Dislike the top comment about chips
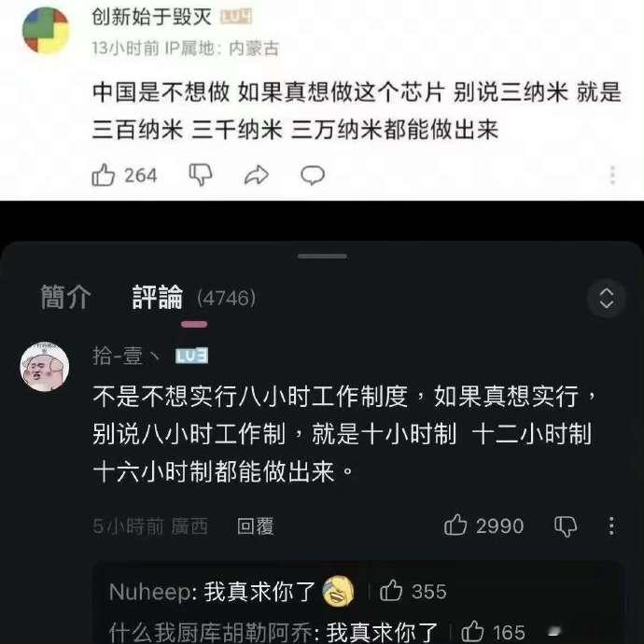644x644 pixels. click(x=201, y=175)
